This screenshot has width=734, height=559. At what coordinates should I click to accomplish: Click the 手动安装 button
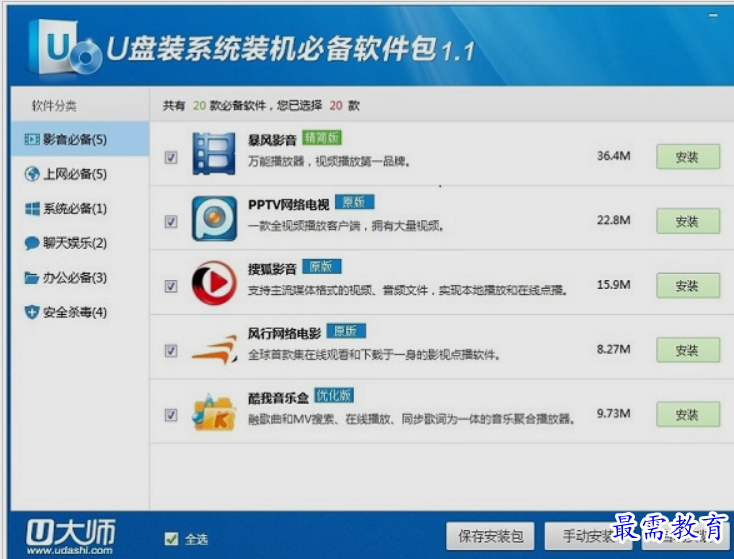(587, 536)
